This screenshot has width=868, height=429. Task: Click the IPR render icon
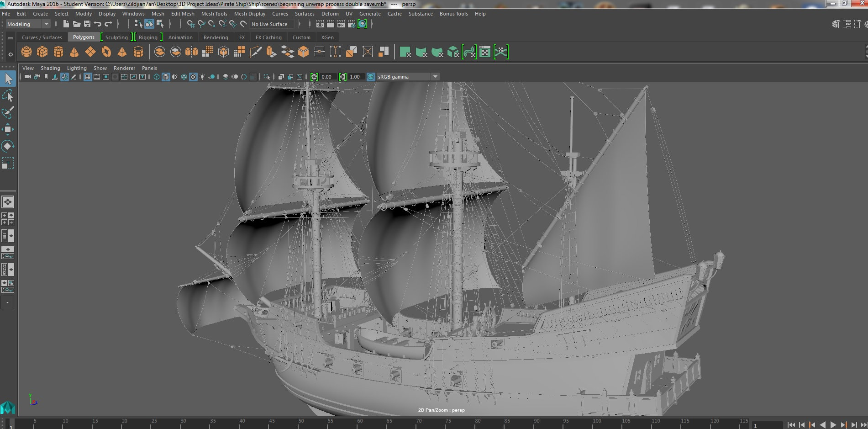point(341,24)
